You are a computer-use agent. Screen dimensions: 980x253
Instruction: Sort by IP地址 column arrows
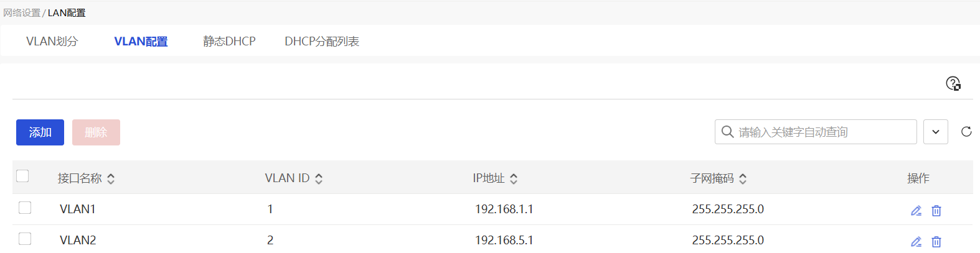(x=514, y=179)
